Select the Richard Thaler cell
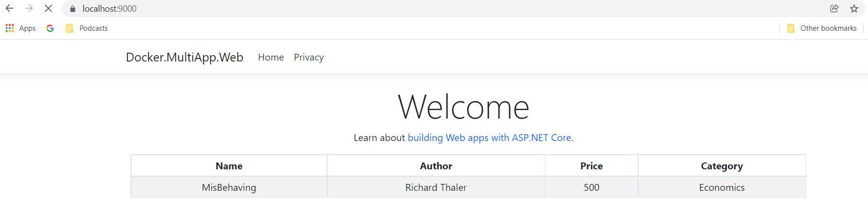Screen dimensions: 868x222 (x=436, y=187)
